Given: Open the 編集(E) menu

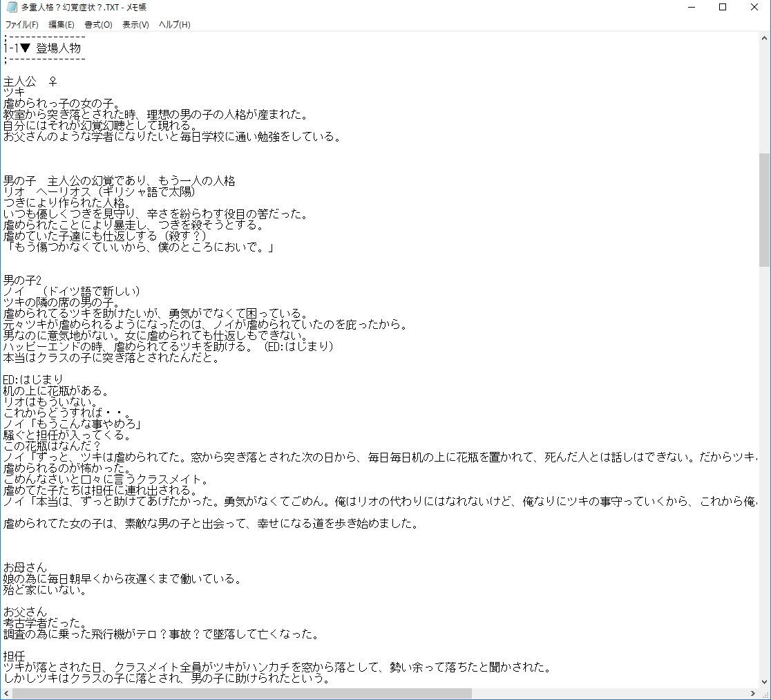Looking at the screenshot, I should pyautogui.click(x=61, y=25).
